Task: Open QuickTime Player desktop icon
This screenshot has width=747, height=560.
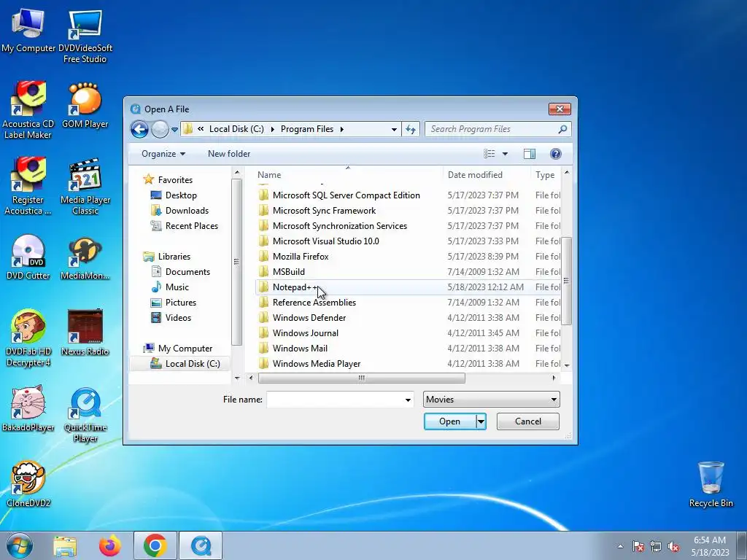Action: (x=85, y=415)
